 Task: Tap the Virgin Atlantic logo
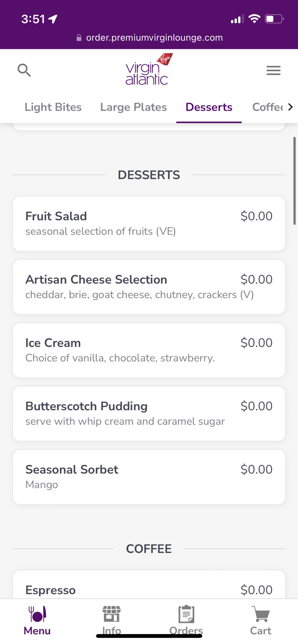pos(149,69)
